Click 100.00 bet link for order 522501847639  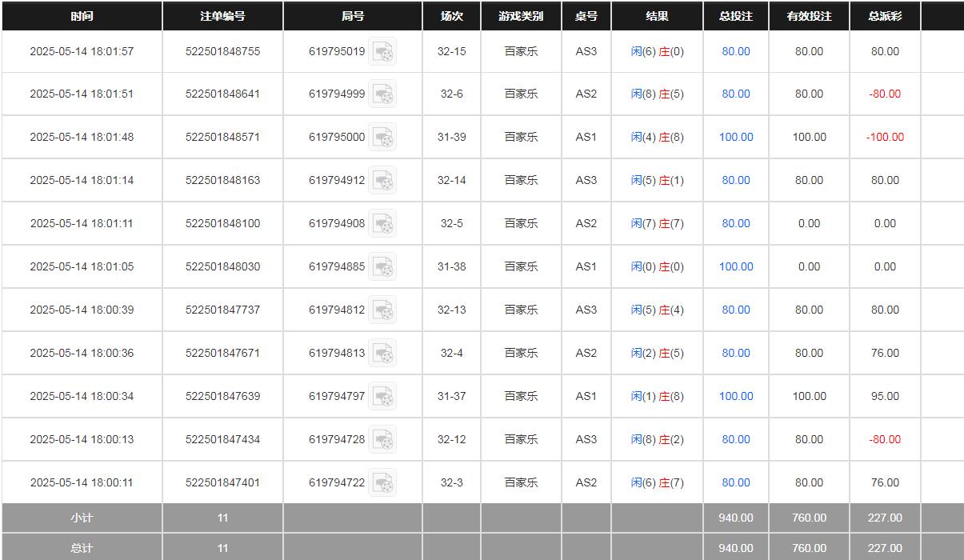pos(736,396)
